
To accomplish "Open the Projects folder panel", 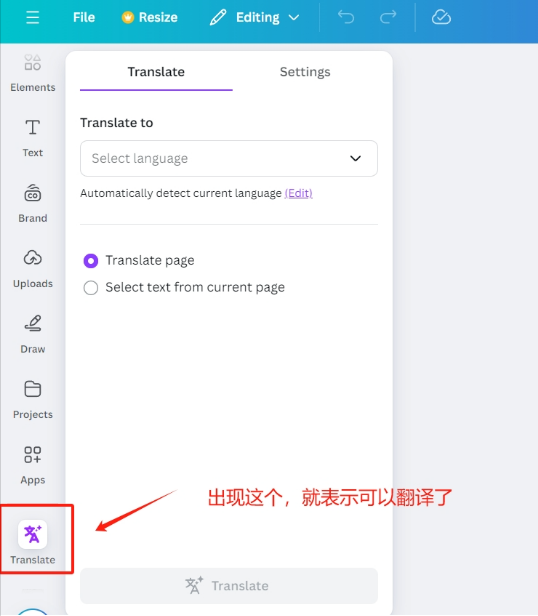I will pyautogui.click(x=33, y=400).
